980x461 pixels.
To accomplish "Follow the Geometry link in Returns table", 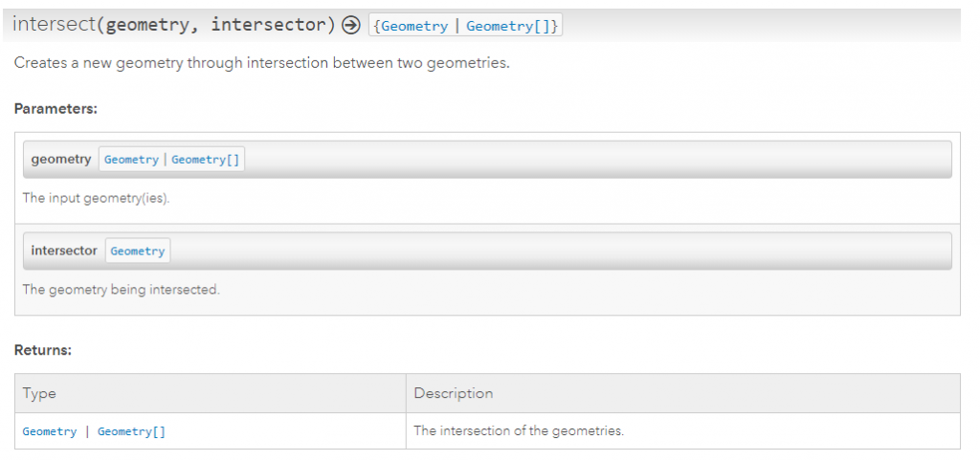I will coord(50,431).
